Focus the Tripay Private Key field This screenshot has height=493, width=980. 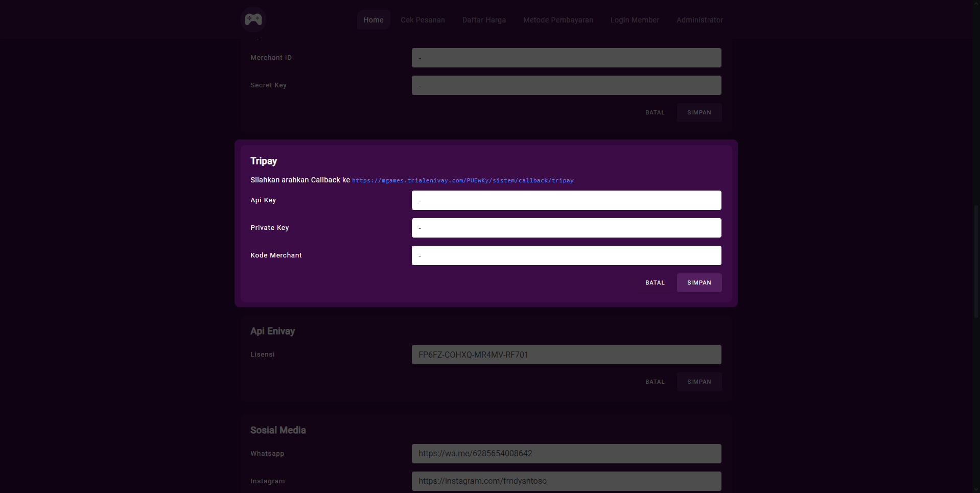click(566, 228)
